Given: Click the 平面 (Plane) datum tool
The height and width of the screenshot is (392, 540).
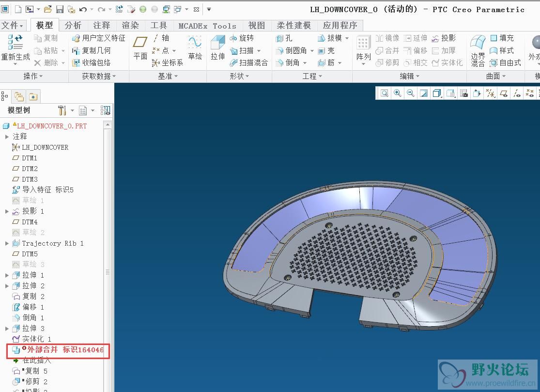Looking at the screenshot, I should [140, 48].
